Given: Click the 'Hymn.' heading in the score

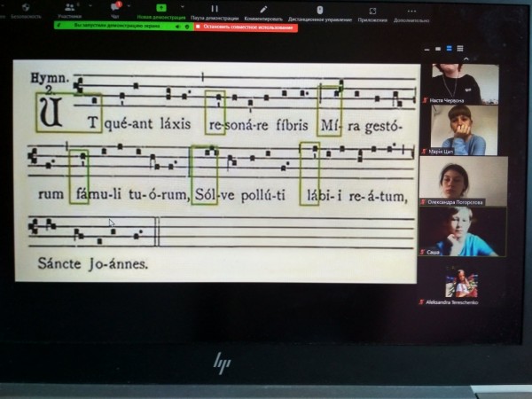Looking at the screenshot, I should pyautogui.click(x=50, y=79).
